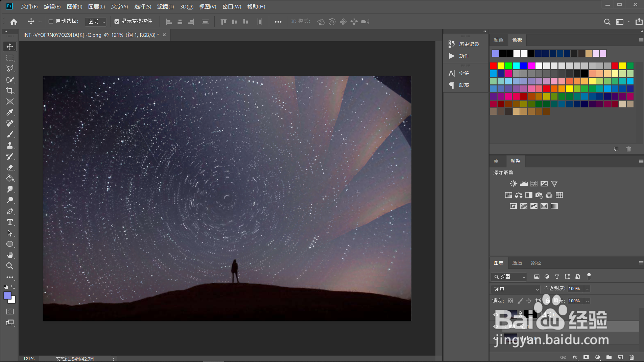Select the Dodge tool
The width and height of the screenshot is (644, 362).
pyautogui.click(x=10, y=200)
